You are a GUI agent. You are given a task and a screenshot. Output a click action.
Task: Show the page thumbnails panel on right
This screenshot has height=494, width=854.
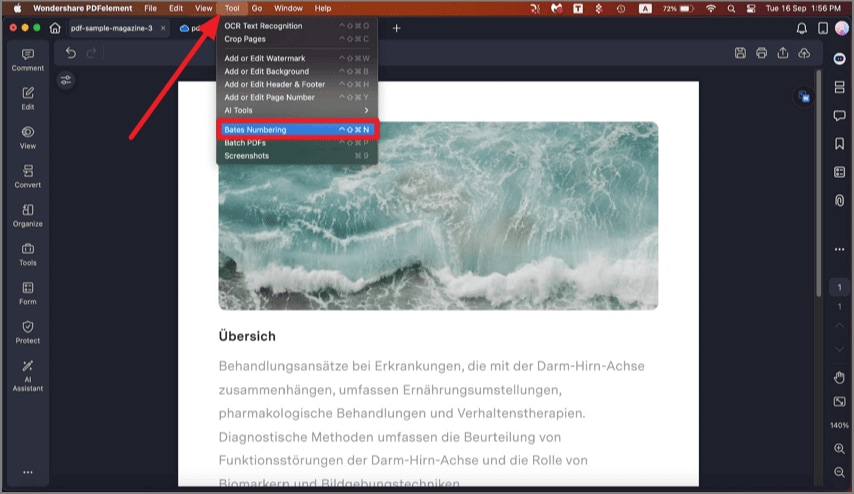[839, 87]
